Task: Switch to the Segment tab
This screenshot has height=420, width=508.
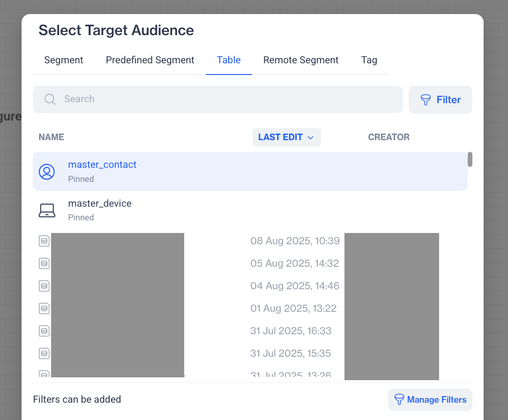Action: click(63, 60)
